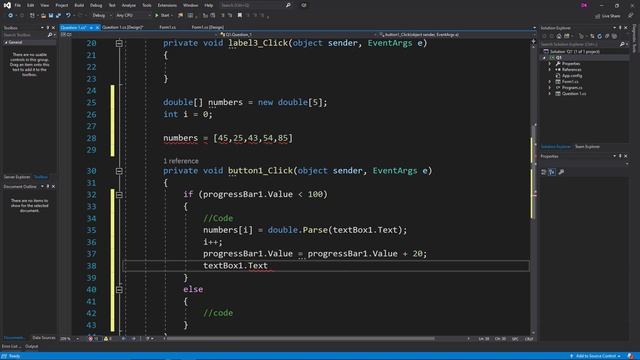Click the editor horizontal scrollbar

pyautogui.click(x=300, y=338)
